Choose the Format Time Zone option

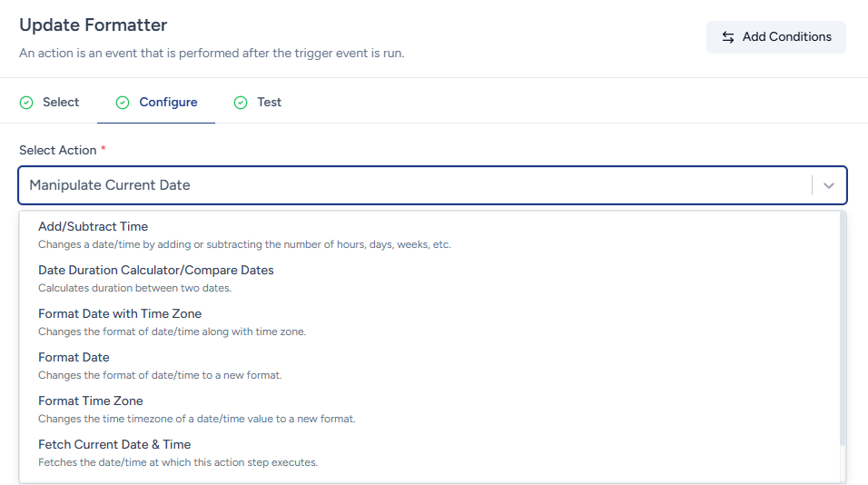point(91,401)
